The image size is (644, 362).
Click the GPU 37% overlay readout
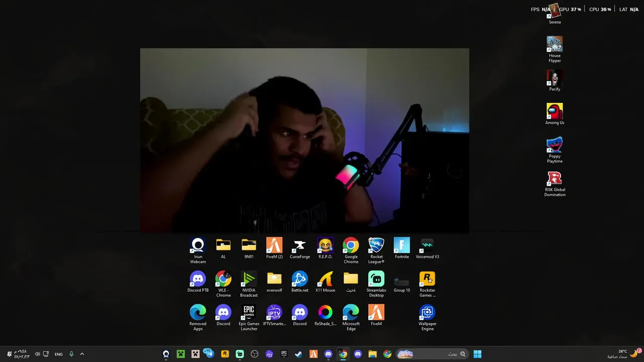click(x=570, y=10)
